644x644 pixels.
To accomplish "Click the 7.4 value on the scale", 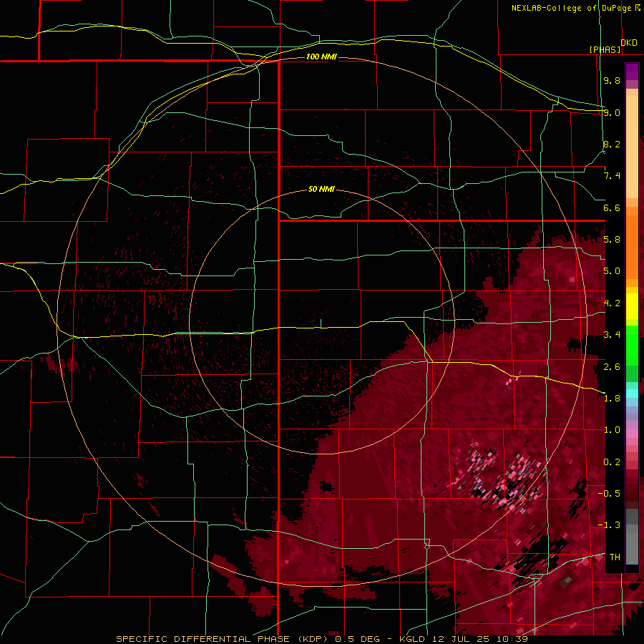I will point(612,176).
